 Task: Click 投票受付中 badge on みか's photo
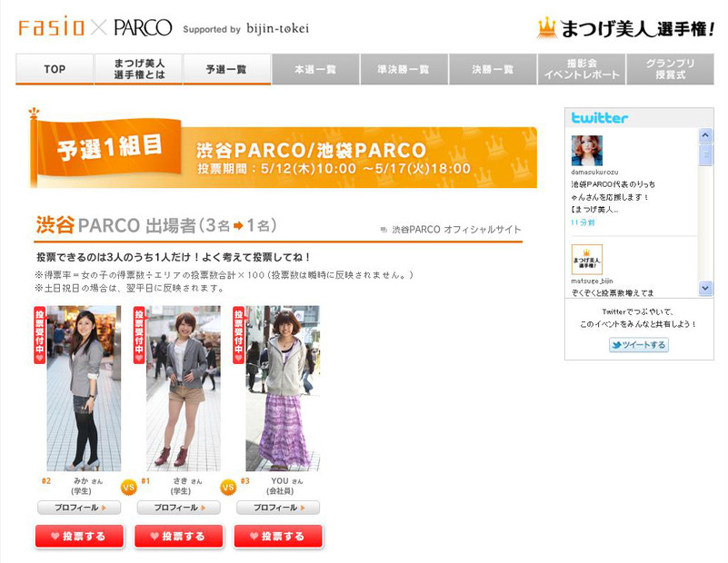pos(39,335)
